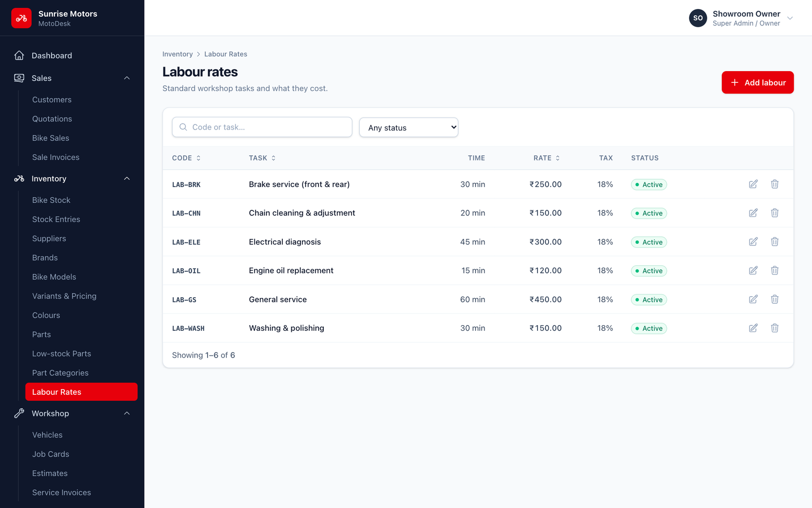The width and height of the screenshot is (812, 508).
Task: Sort the table by Code column
Action: tap(186, 158)
